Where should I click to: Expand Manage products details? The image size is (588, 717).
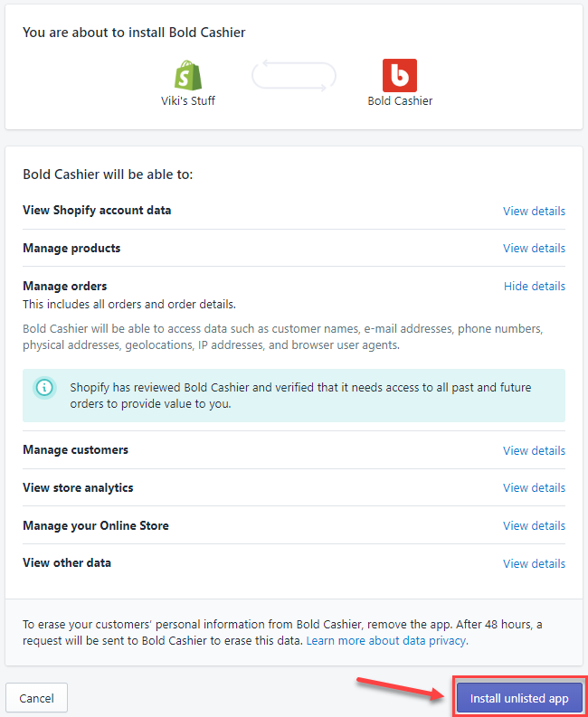534,248
